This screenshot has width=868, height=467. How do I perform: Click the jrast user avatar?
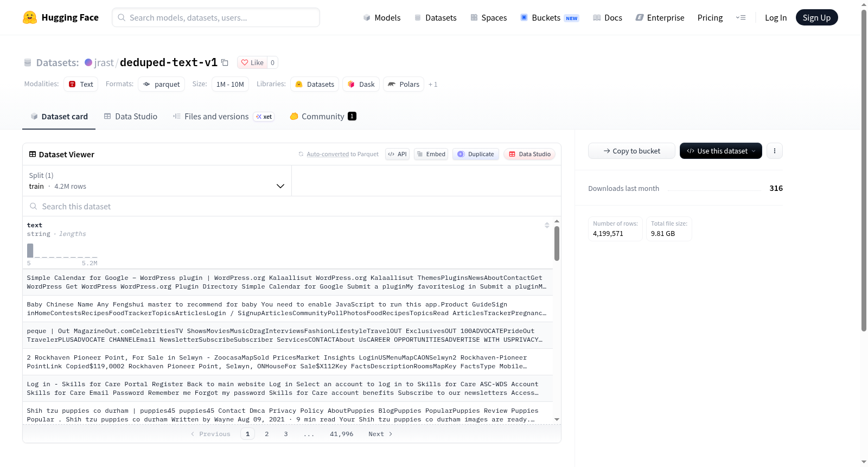tap(88, 62)
